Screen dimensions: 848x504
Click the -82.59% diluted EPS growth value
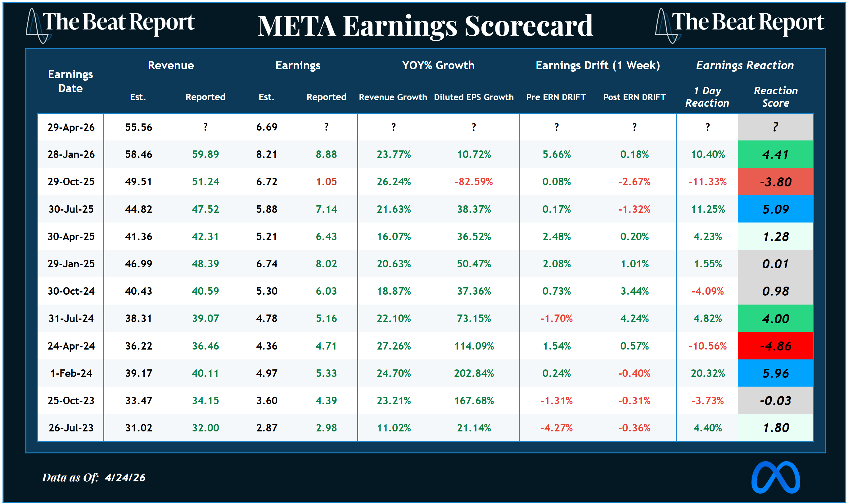coord(473,182)
